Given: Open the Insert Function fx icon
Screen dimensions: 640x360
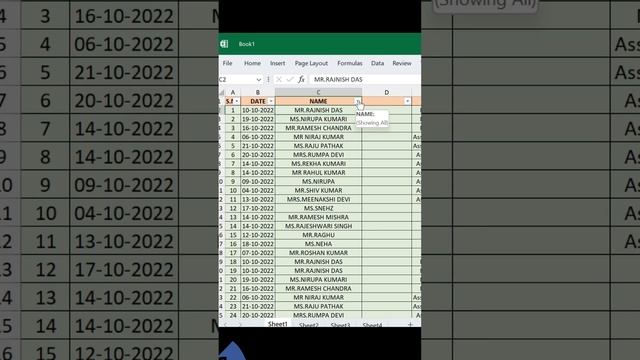Looking at the screenshot, I should point(301,79).
